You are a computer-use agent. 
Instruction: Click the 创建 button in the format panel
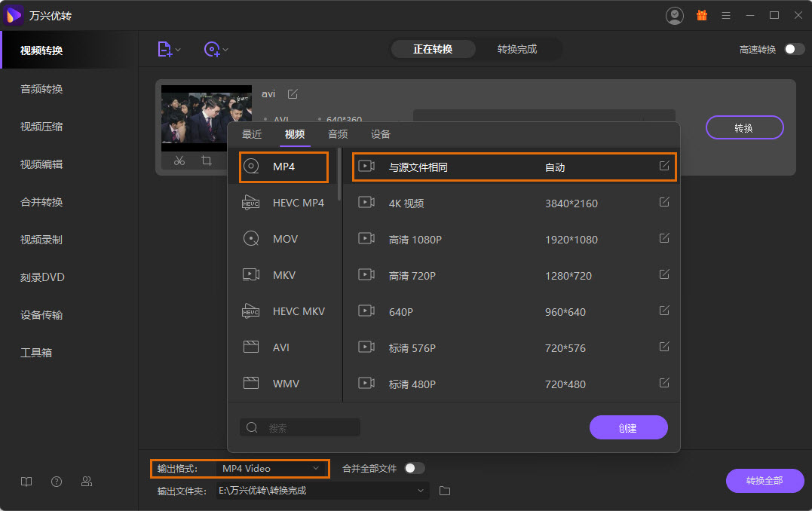tap(628, 427)
